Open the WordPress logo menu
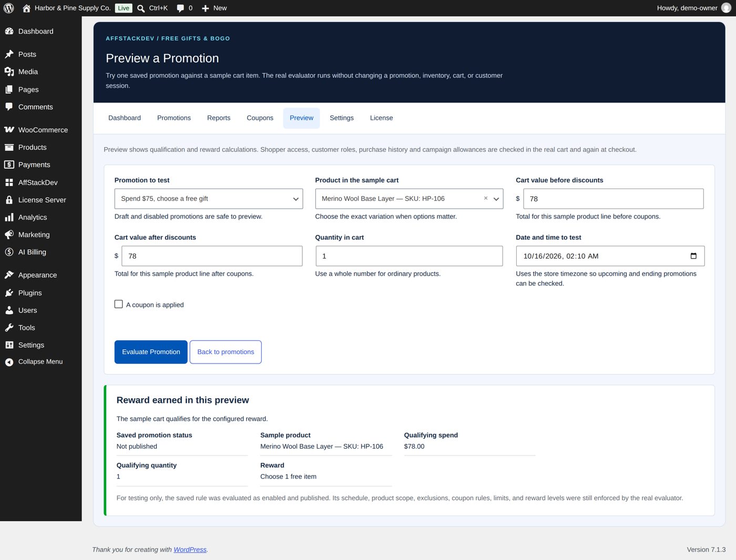 click(x=9, y=8)
